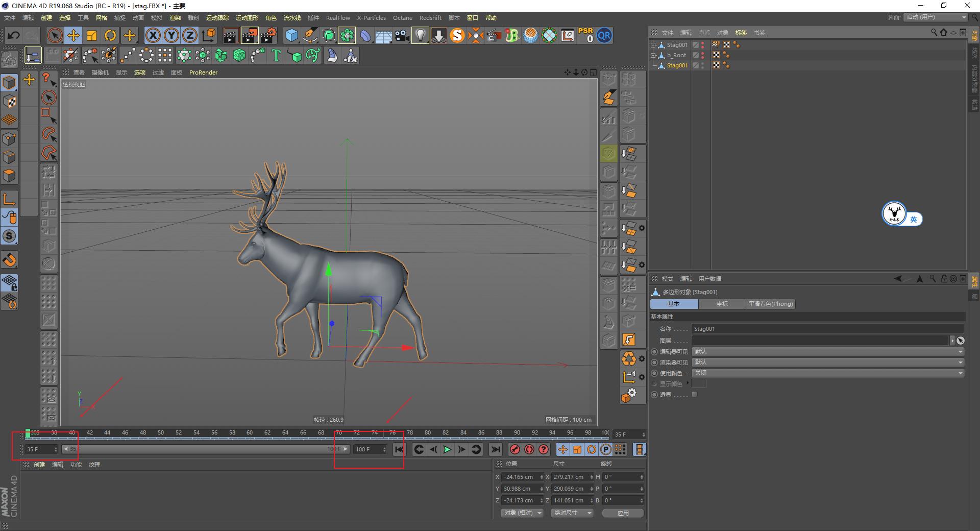Image resolution: width=980 pixels, height=531 pixels.
Task: Click the 名称 field containing Stag001
Action: (x=827, y=329)
